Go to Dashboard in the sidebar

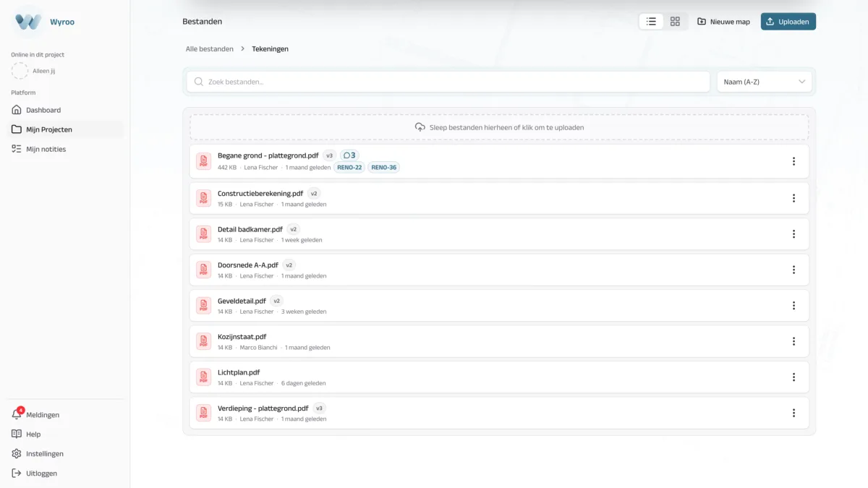pos(65,110)
